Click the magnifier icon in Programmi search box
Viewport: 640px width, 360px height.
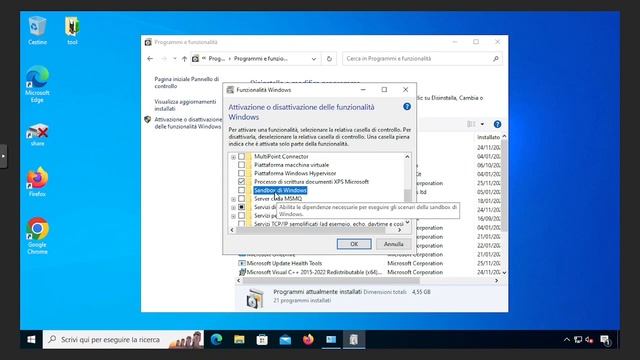(x=496, y=59)
